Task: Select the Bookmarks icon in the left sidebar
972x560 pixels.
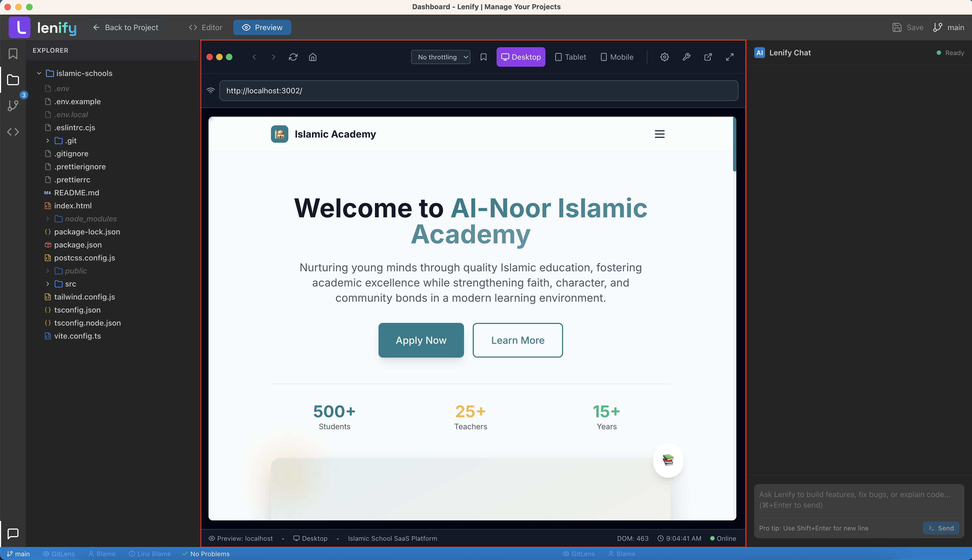Action: [13, 54]
